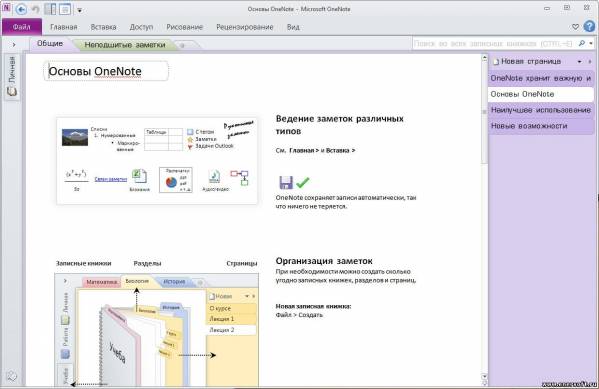Undo the last action

click(x=36, y=9)
